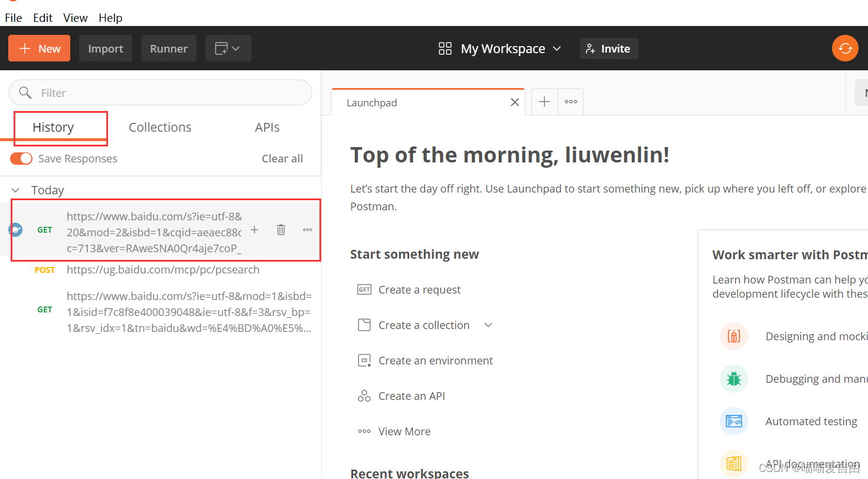Open the Help menu
The height and width of the screenshot is (479, 868).
110,18
